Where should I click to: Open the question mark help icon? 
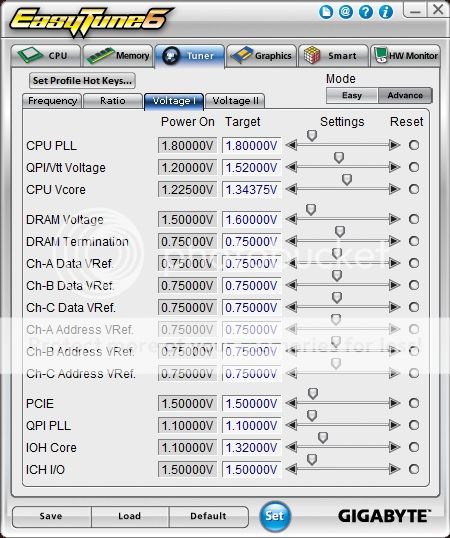pyautogui.click(x=366, y=12)
